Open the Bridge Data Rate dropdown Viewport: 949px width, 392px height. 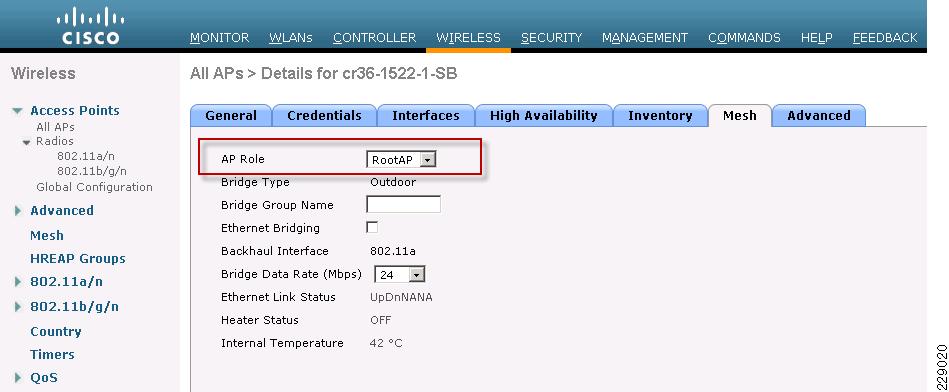pyautogui.click(x=399, y=275)
